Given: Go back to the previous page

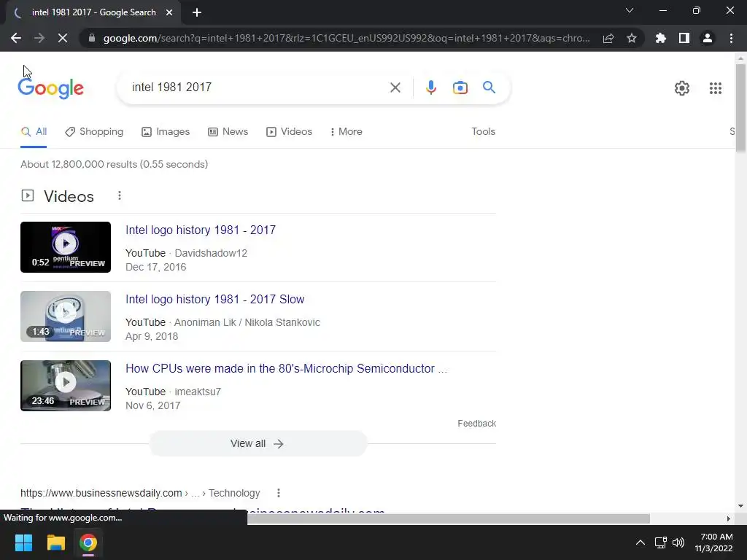Looking at the screenshot, I should coord(16,38).
